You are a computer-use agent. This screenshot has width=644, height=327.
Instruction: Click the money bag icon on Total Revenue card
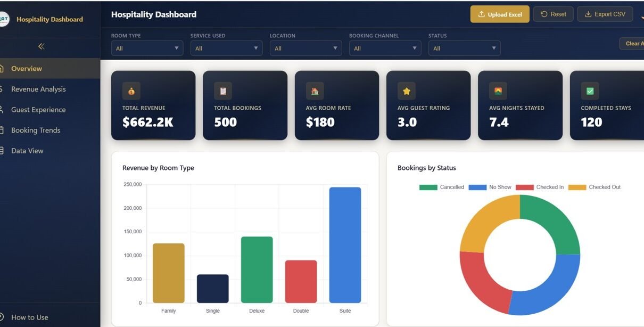[131, 91]
